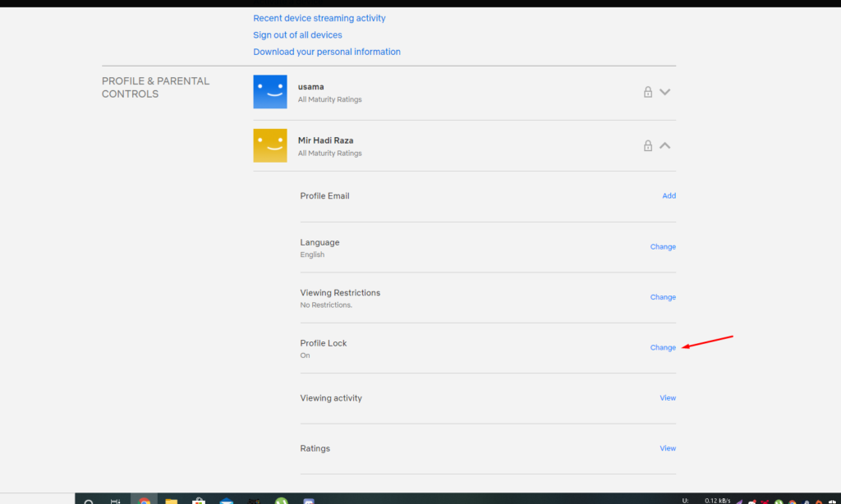Click the lock icon beside Mir Hadi Raza

pyautogui.click(x=647, y=145)
